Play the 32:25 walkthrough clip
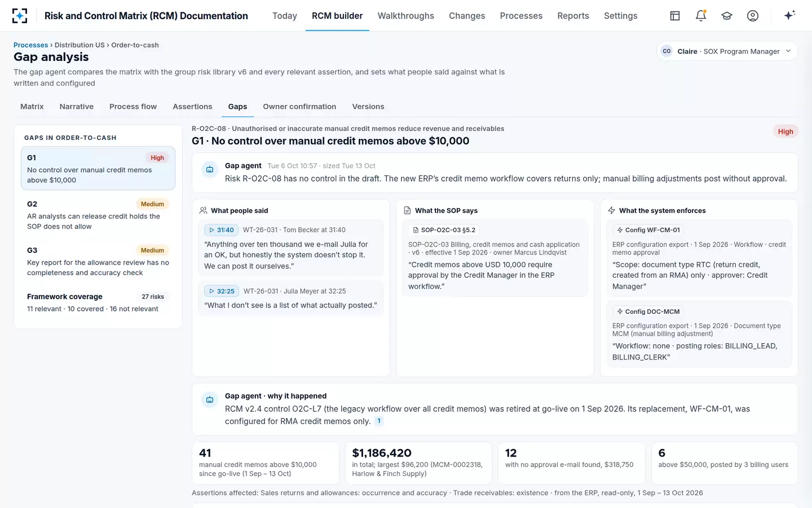 (x=222, y=291)
